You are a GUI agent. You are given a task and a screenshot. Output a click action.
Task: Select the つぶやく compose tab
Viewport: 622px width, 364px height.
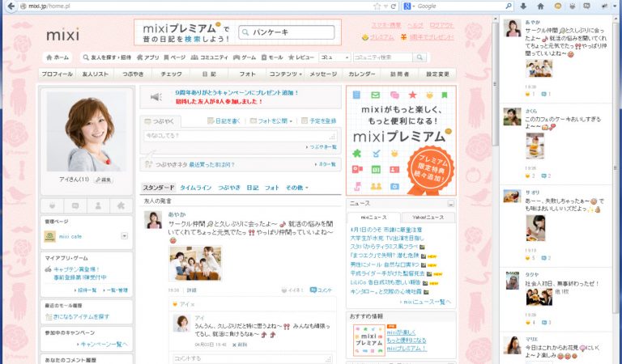(160, 121)
